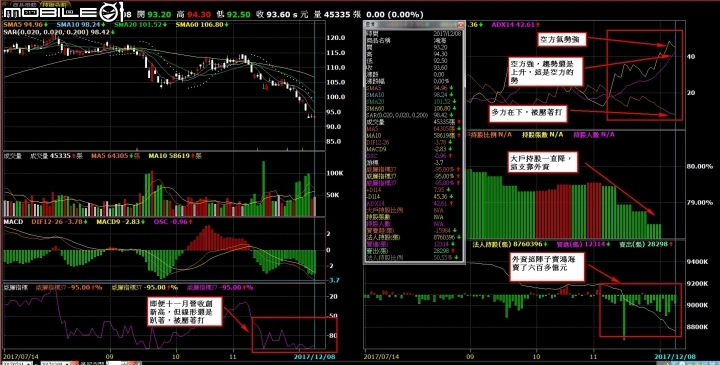Viewport: 720px width, 365px height.
Task: Click the 100K label on volume axis
Action: pos(335,173)
